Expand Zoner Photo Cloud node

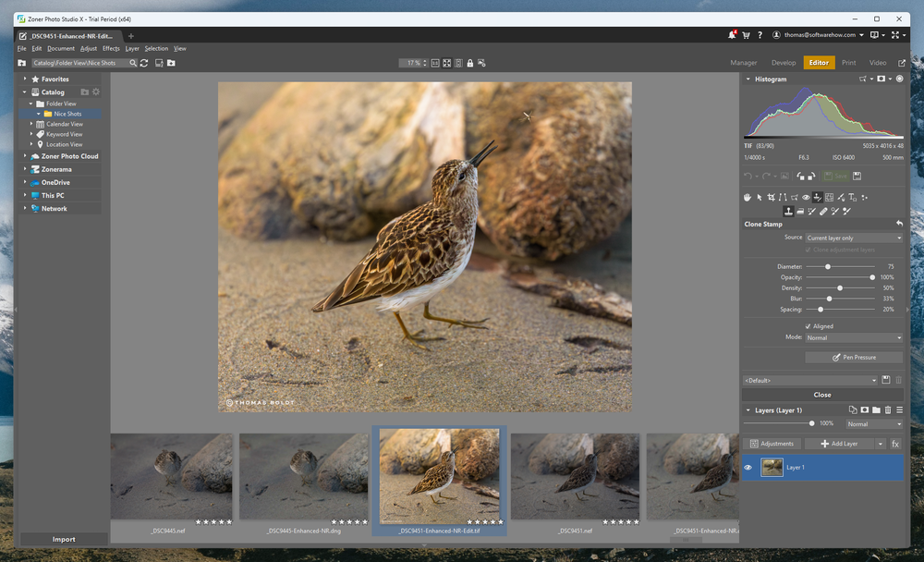(x=25, y=156)
